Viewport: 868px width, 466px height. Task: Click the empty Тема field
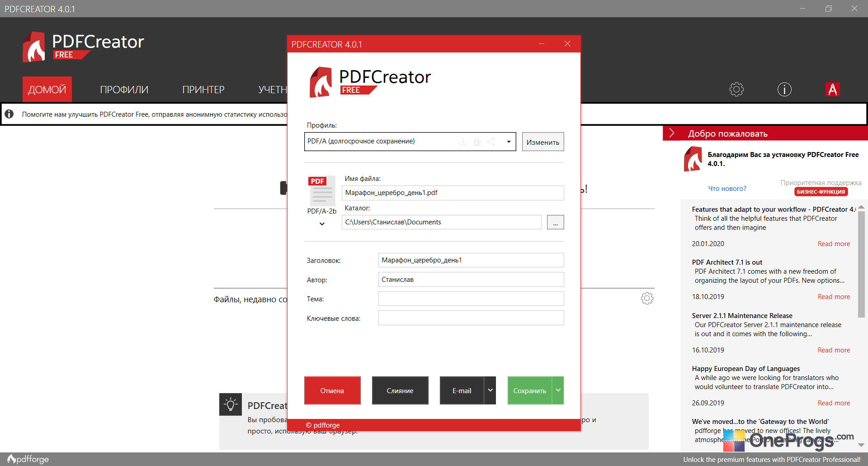coord(471,299)
